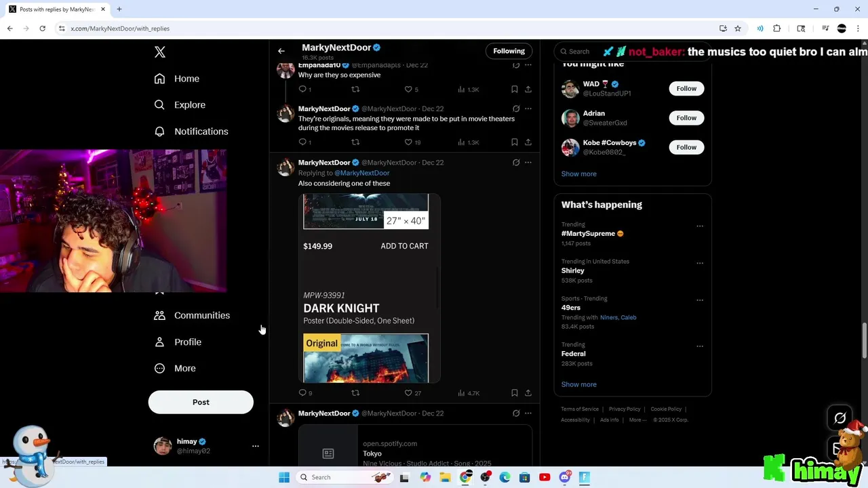
Task: Open the Chrome extensions puzzle icon
Action: tap(777, 28)
